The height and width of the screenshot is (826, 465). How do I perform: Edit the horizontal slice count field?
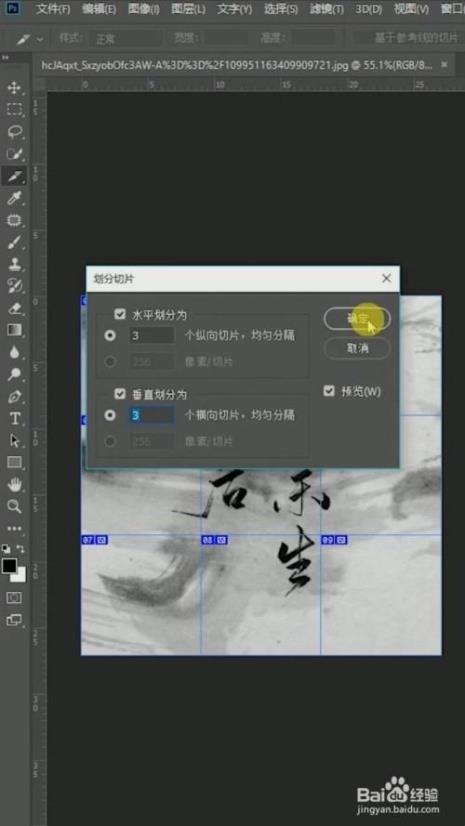click(152, 336)
